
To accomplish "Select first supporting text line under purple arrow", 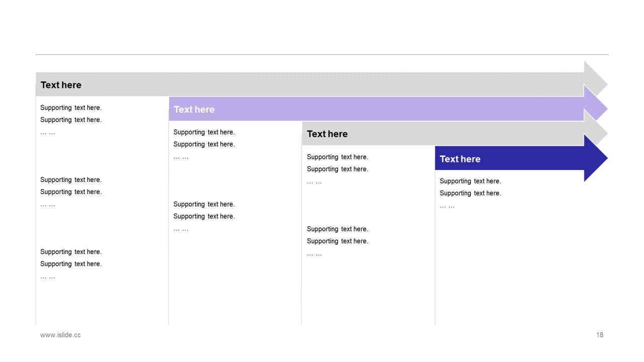I will pyautogui.click(x=204, y=132).
